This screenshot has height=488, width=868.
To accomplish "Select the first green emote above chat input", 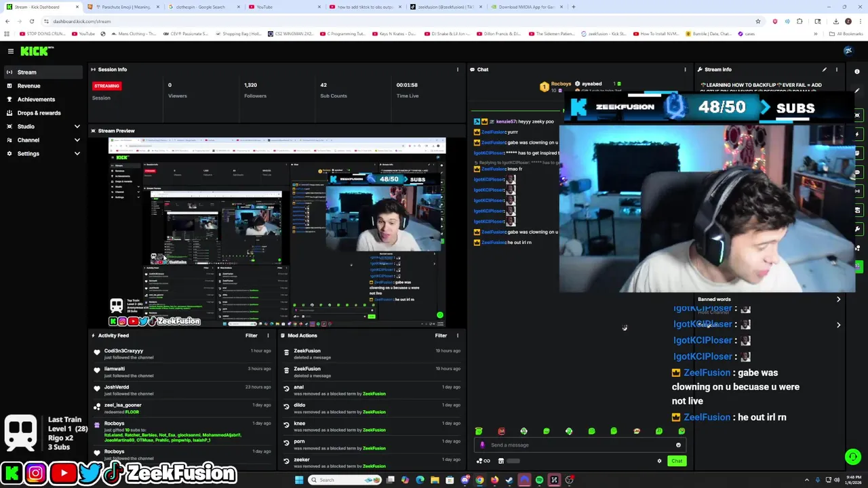I will tap(479, 431).
